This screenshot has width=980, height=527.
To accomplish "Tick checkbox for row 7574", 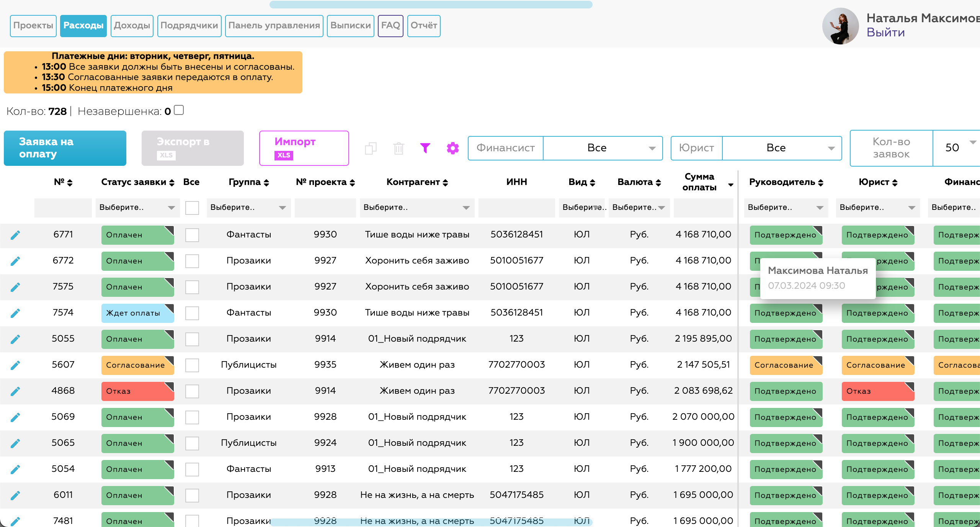I will pos(192,313).
